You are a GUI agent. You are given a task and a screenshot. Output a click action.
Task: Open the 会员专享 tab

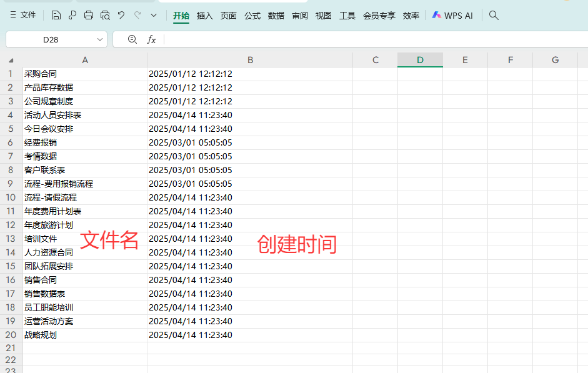pyautogui.click(x=379, y=16)
